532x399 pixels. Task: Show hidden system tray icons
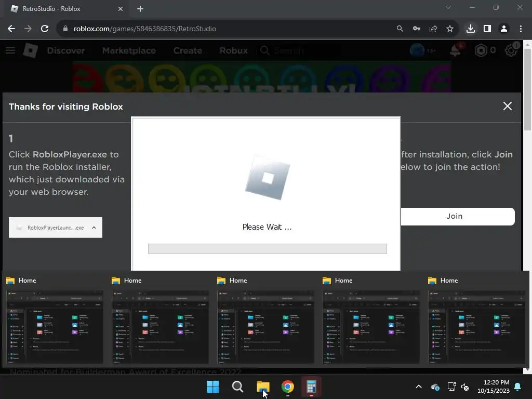(x=419, y=387)
